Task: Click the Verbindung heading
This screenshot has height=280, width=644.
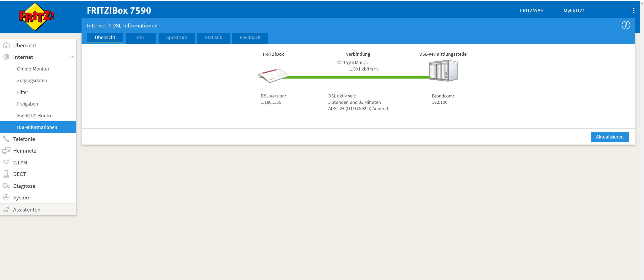Action: click(x=358, y=54)
